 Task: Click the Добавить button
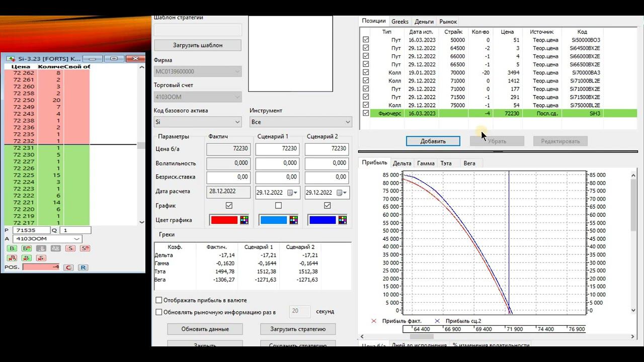[433, 141]
